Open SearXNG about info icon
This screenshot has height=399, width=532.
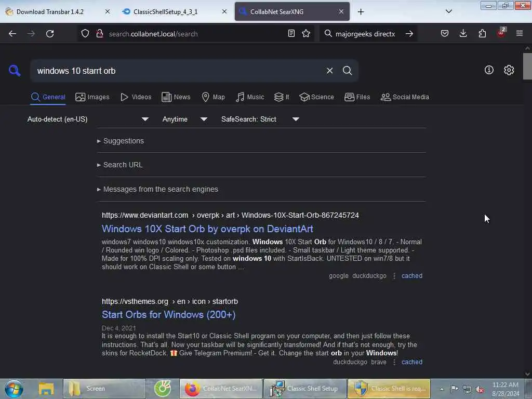point(489,70)
